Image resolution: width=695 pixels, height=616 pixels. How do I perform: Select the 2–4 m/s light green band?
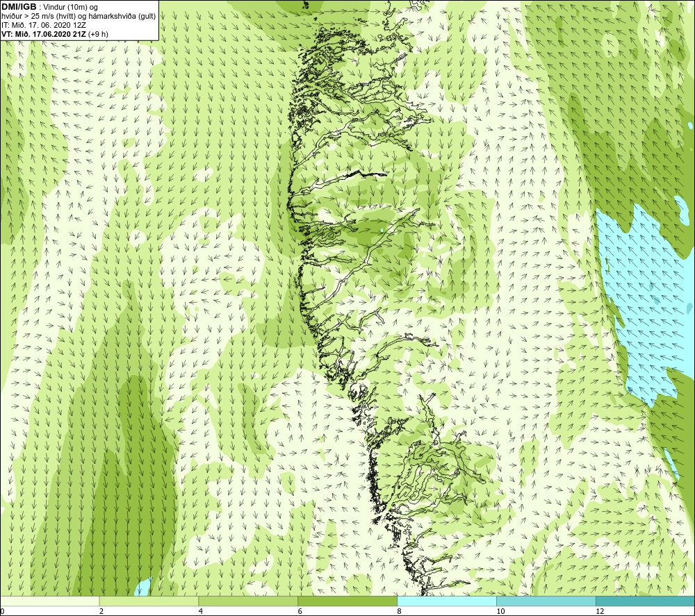coord(149,601)
